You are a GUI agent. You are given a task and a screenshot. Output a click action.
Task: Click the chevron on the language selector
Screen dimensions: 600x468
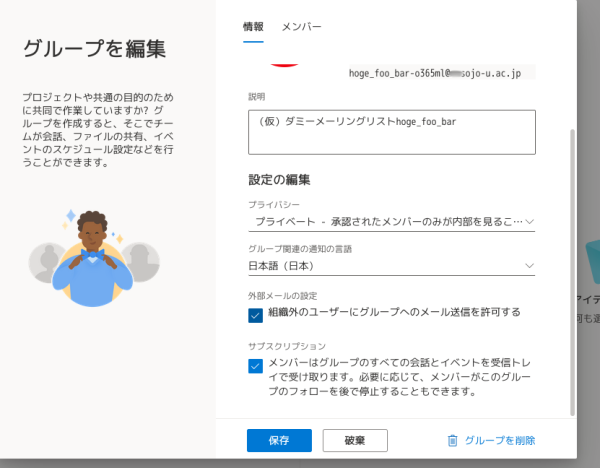[x=529, y=266]
